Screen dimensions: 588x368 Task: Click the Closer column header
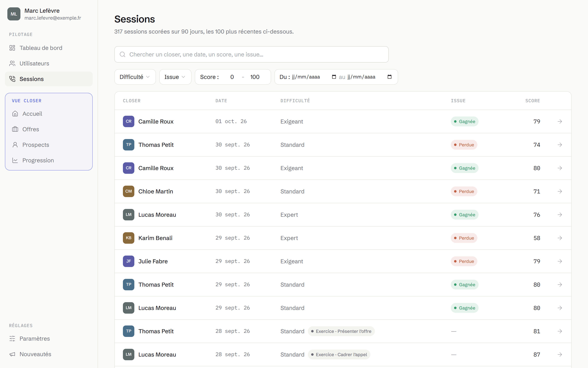(x=132, y=101)
